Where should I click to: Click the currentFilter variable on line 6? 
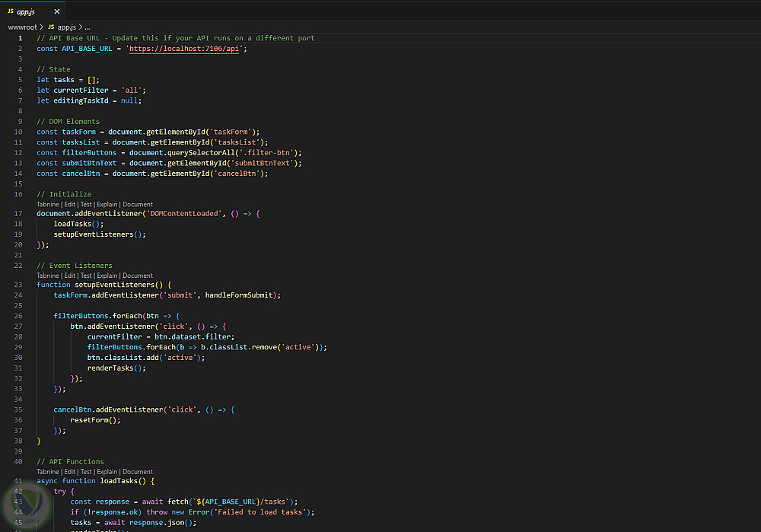coord(81,91)
